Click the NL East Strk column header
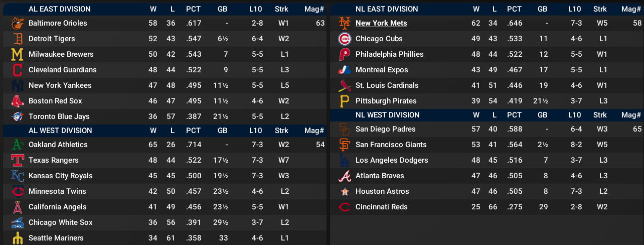Screen dimensions: 644x245 coord(600,9)
